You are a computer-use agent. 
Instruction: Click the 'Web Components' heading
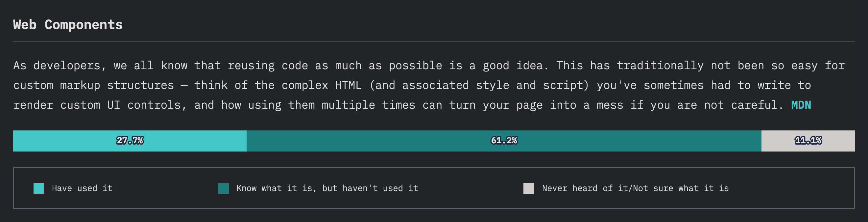(68, 25)
